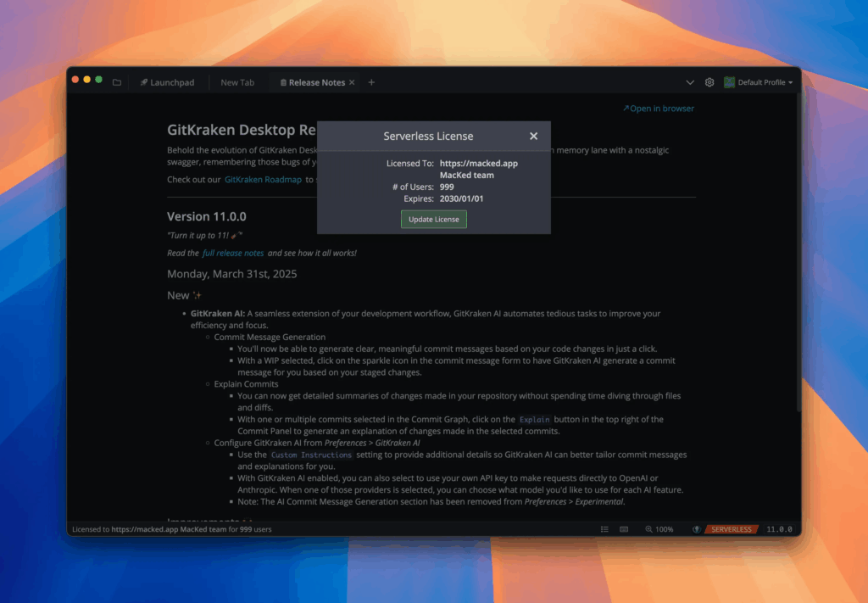Click the Licensed to status bar text
Screen dimensions: 868x603
[x=171, y=529]
